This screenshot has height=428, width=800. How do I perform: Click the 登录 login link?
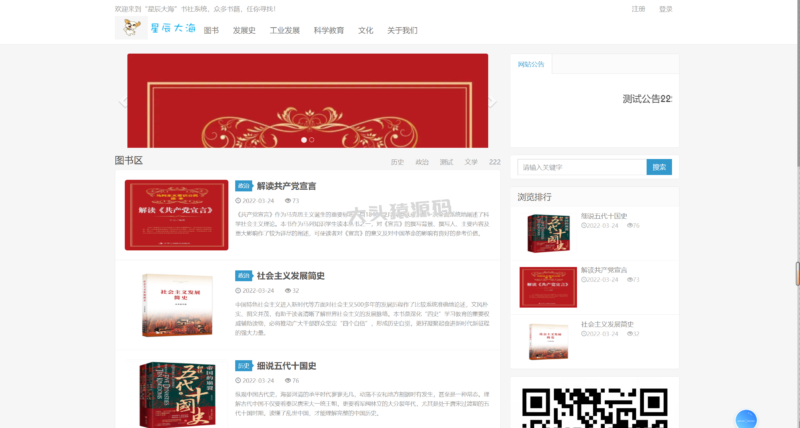(666, 9)
